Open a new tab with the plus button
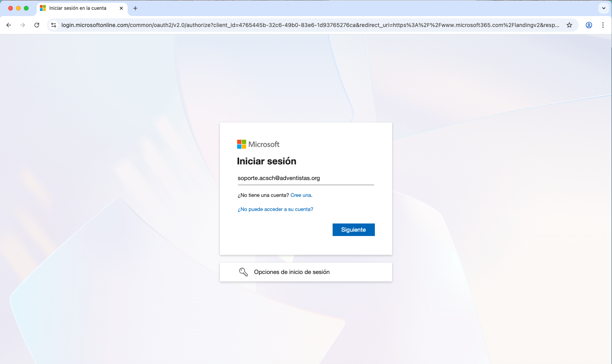612x364 pixels. click(135, 8)
